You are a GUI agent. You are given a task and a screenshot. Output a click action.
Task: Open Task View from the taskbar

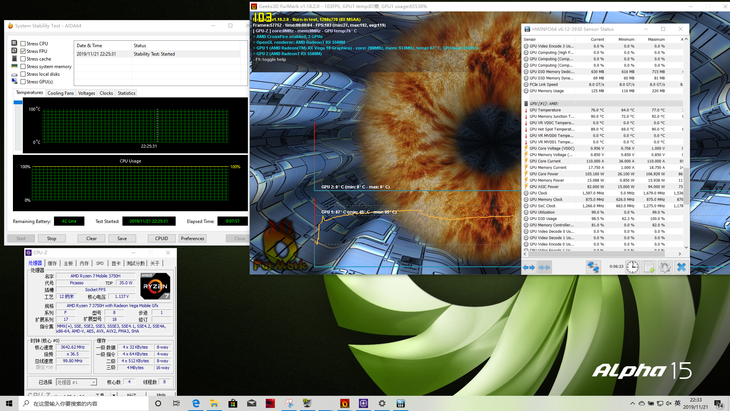[x=176, y=404]
